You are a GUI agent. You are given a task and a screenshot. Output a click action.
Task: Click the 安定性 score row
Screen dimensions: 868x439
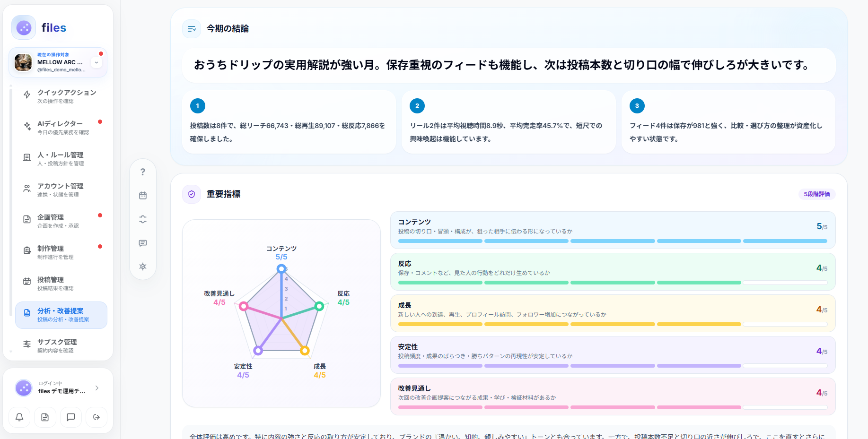tap(613, 355)
